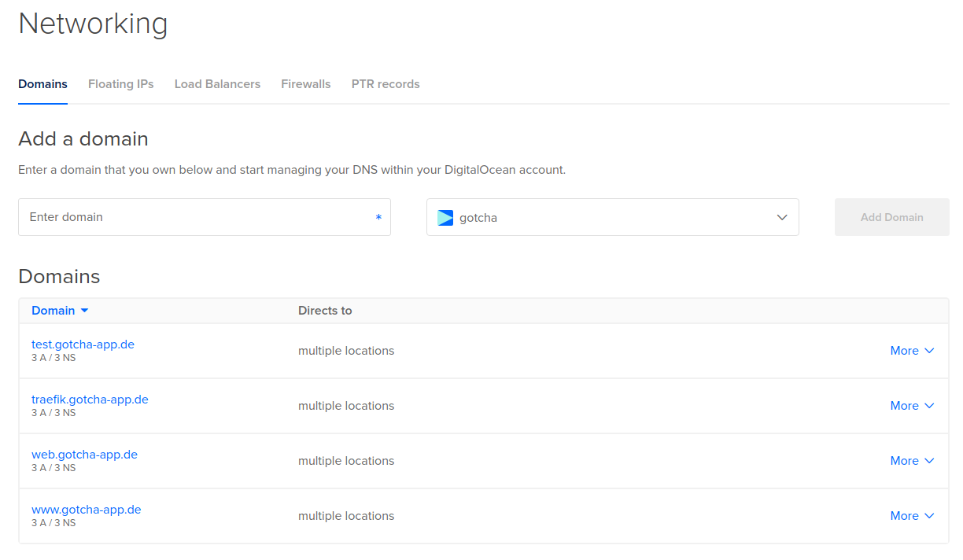963x560 pixels.
Task: Select the Domains tab
Action: click(42, 84)
